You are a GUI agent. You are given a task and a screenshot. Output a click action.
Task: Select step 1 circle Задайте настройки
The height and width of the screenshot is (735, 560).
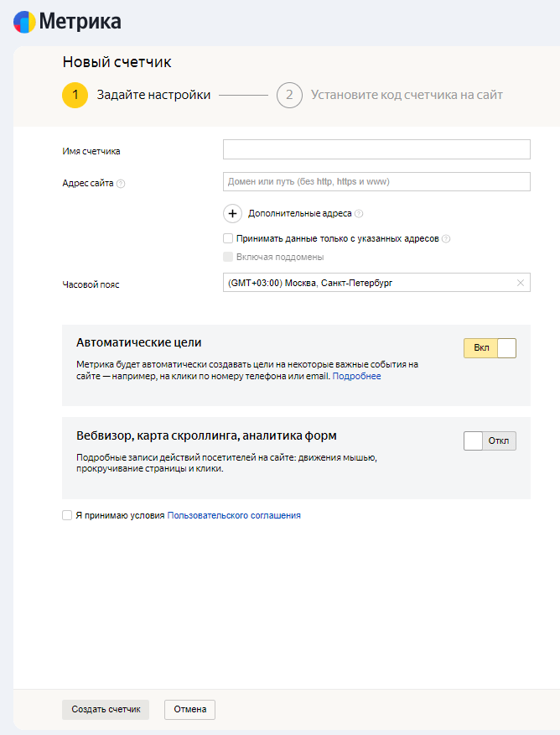click(75, 95)
